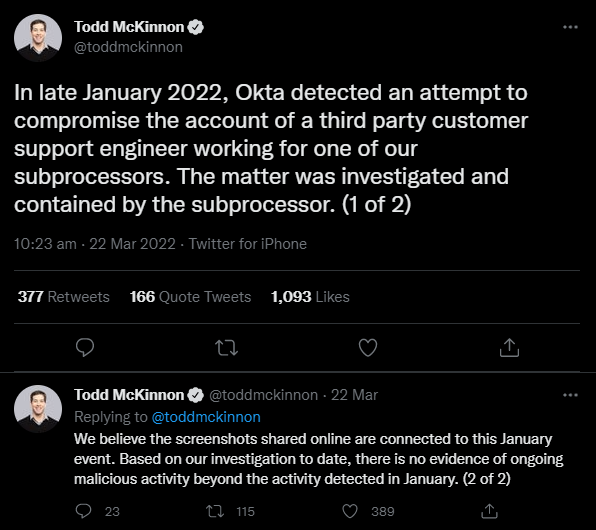Image resolution: width=596 pixels, height=530 pixels.
Task: Open more options on reply tweet
Action: pyautogui.click(x=570, y=395)
